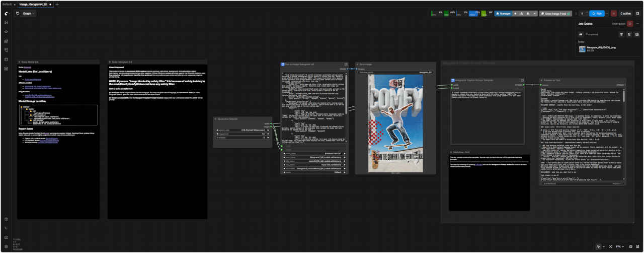The height and width of the screenshot is (253, 644).
Task: Open the Manager button
Action: (x=503, y=14)
